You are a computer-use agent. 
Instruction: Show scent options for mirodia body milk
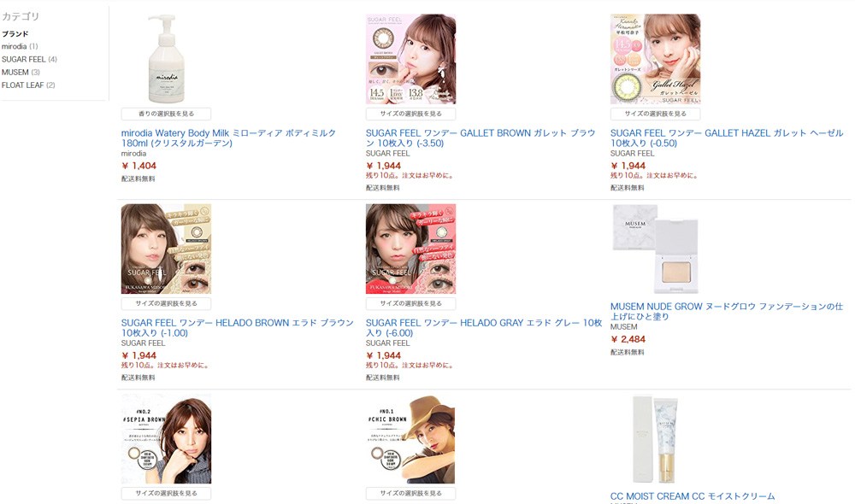click(166, 114)
